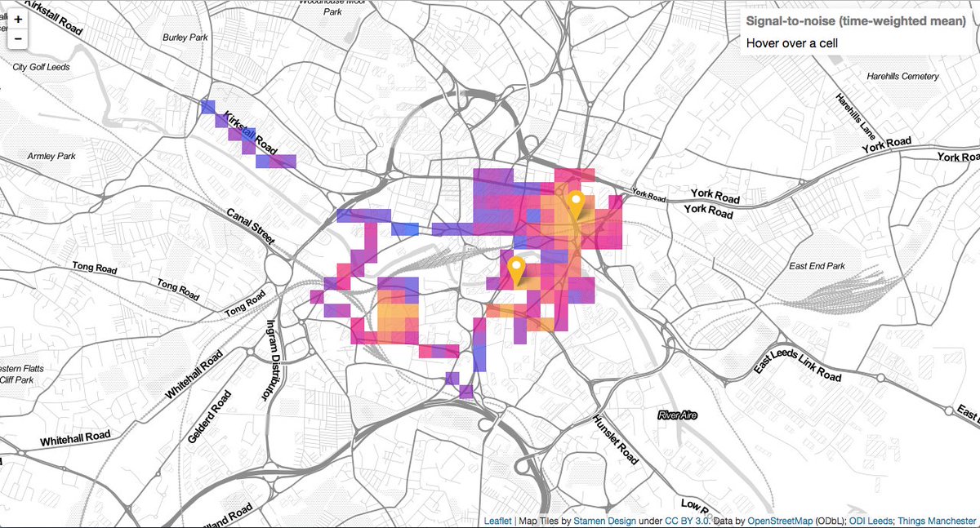Open the OpenStreetMap attribution link

(782, 520)
